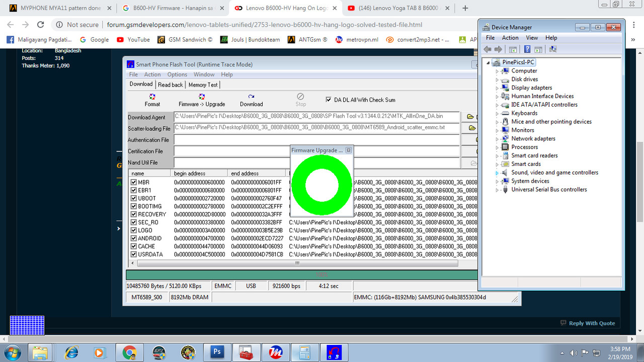644x362 pixels.
Task: Switch to the Memory Test tab
Action: (203, 85)
